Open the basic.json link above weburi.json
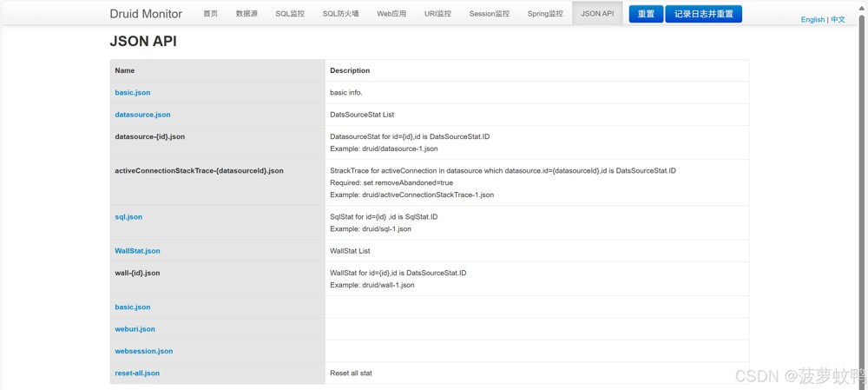This screenshot has height=390, width=868. pos(133,307)
